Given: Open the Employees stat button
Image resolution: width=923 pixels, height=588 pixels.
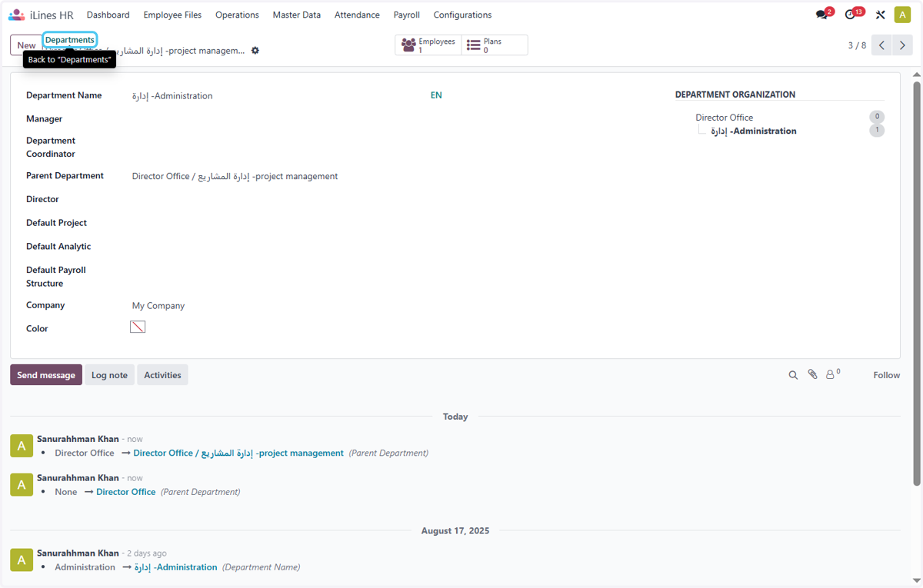Looking at the screenshot, I should [428, 45].
